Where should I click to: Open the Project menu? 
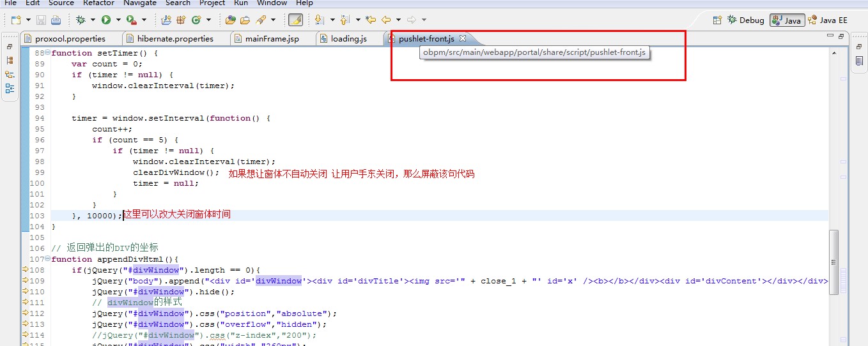tap(212, 3)
